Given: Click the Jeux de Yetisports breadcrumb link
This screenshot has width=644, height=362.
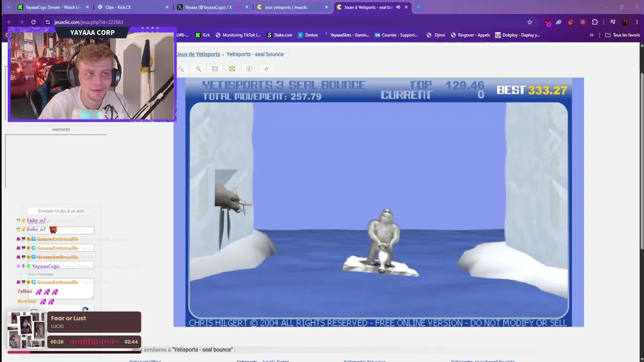Looking at the screenshot, I should pyautogui.click(x=198, y=54).
